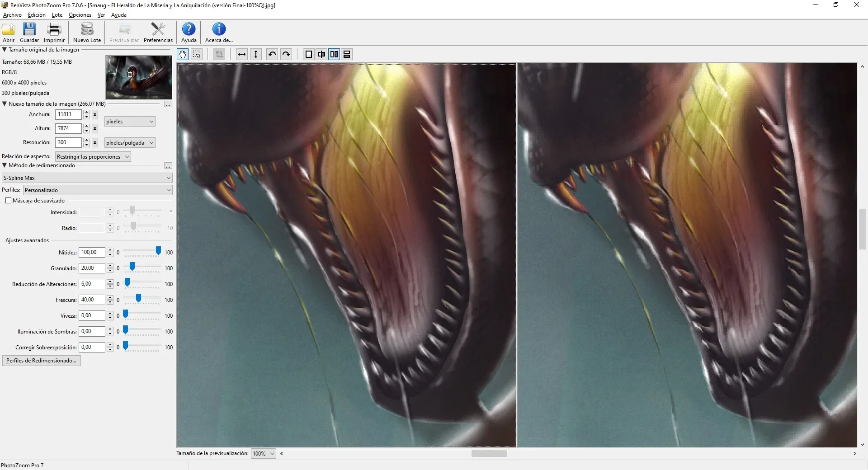Open the Resolución presets arrow button
Viewport: 868px width, 470px height.
[95, 143]
